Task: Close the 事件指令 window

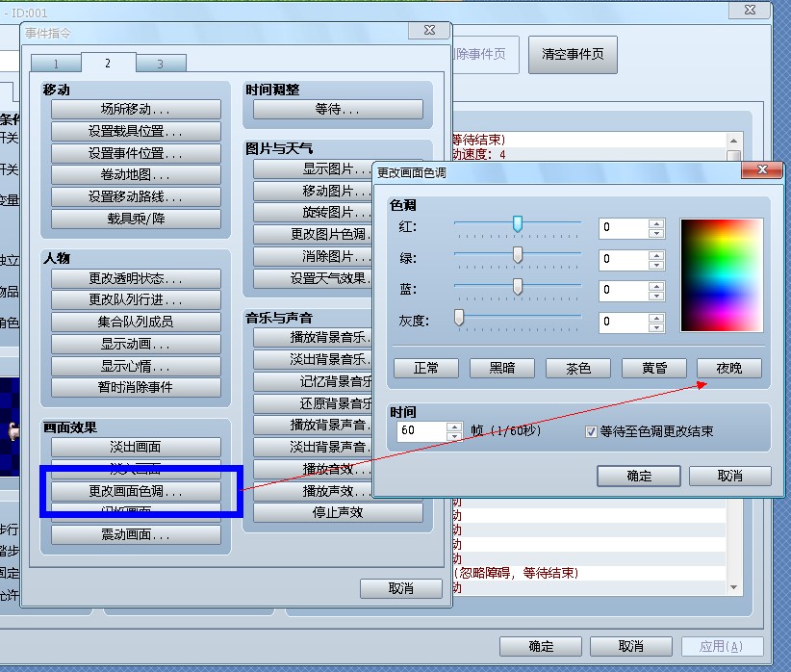Action: 429,31
